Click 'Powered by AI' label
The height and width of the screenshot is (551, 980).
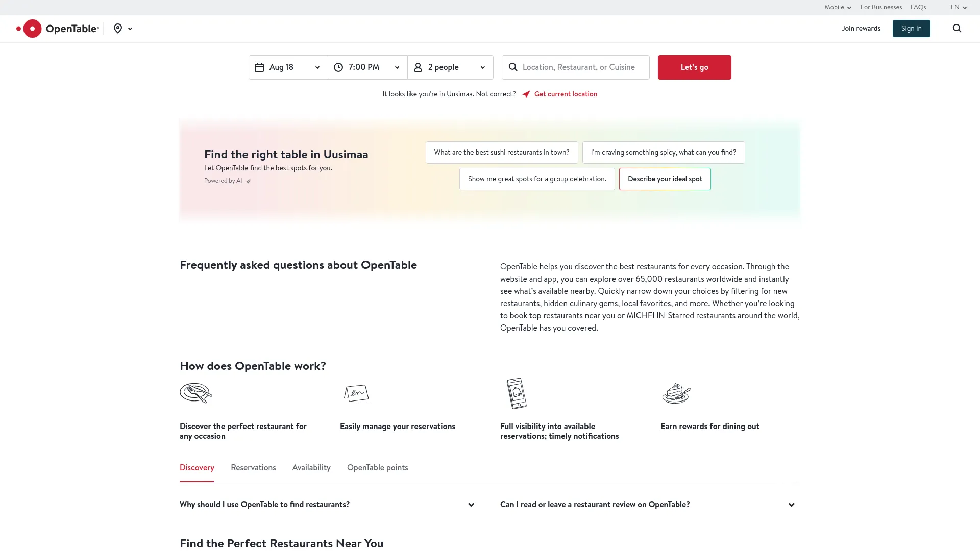click(x=223, y=181)
